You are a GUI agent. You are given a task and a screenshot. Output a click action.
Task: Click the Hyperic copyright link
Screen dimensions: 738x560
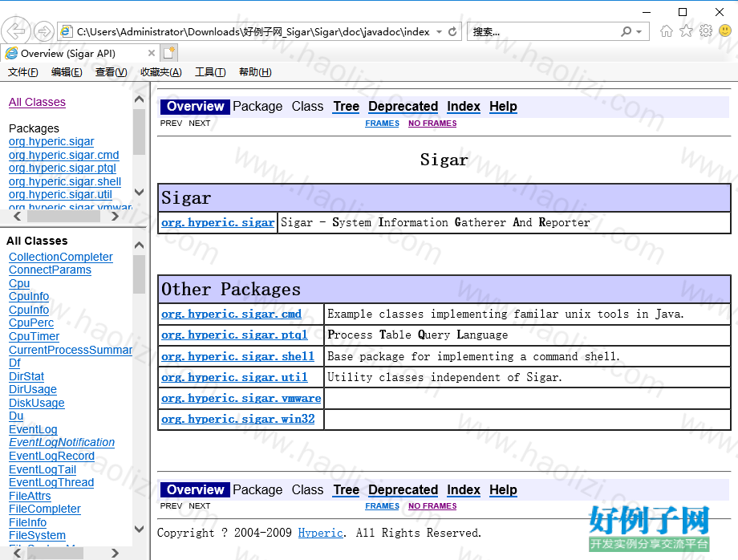321,533
